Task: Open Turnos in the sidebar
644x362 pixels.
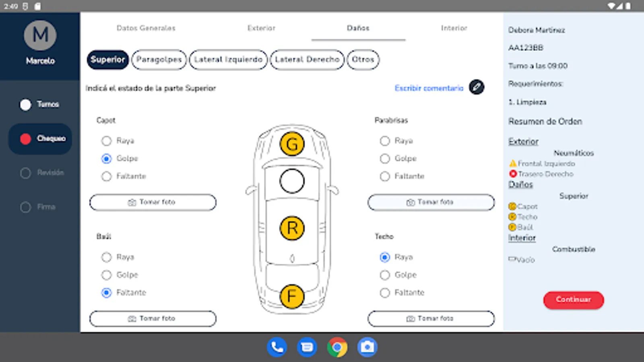Action: click(40, 105)
